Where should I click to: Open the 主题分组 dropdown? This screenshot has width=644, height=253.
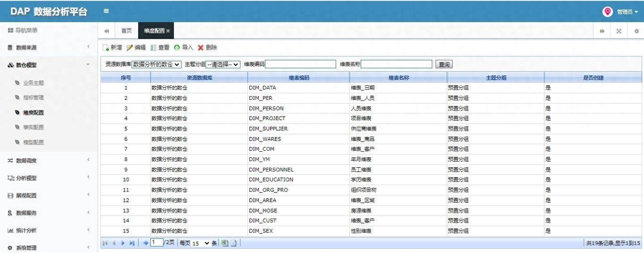(x=223, y=64)
